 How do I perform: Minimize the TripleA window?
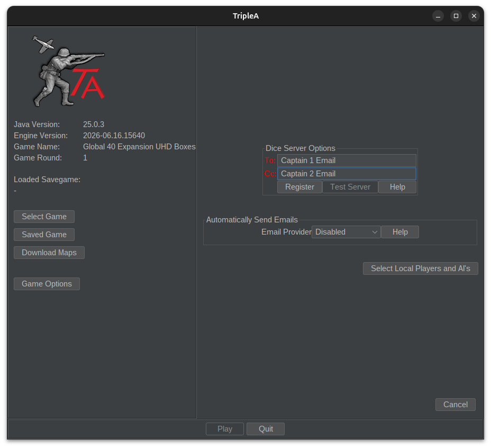[438, 16]
